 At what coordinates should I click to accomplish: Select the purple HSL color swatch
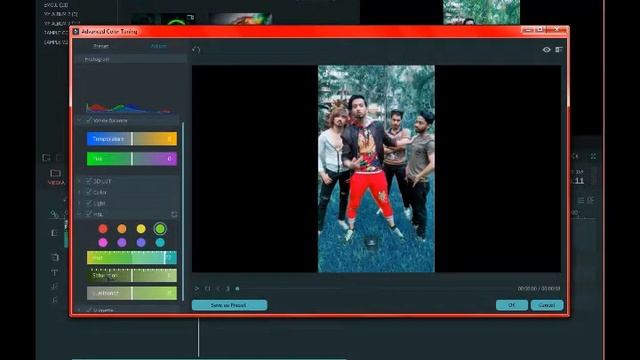click(x=122, y=242)
